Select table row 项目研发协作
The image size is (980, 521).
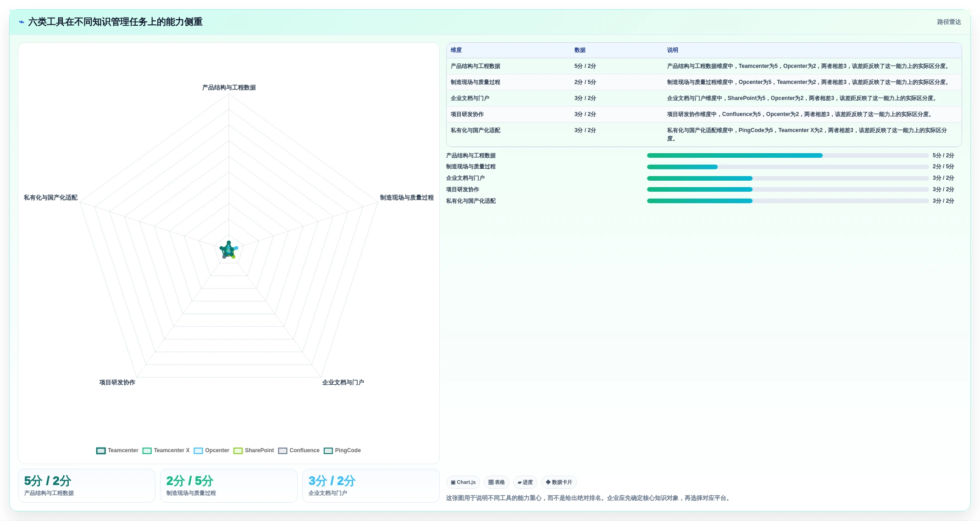[x=704, y=114]
